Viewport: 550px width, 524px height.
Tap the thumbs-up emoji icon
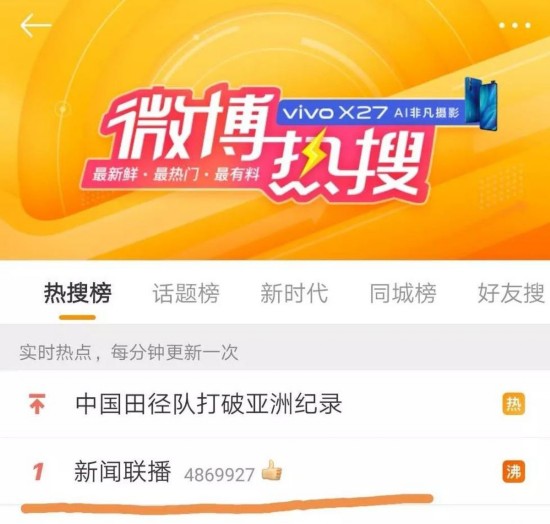point(272,470)
